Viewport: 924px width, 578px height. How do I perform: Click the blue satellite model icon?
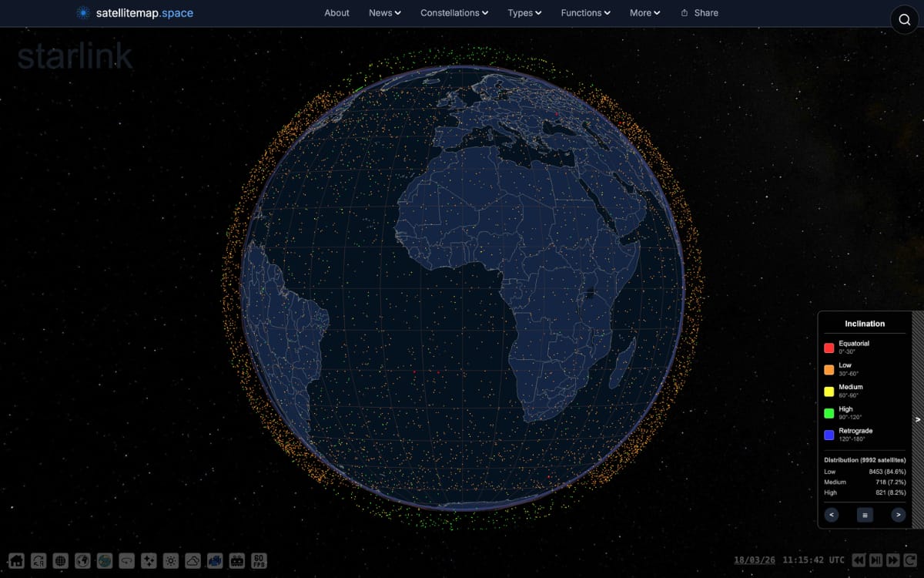pos(215,560)
